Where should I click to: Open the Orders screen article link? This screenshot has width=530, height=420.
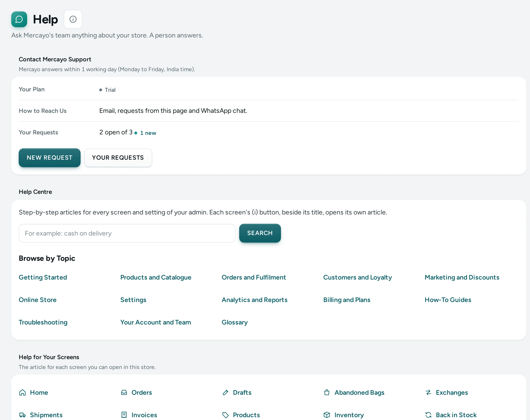click(142, 392)
